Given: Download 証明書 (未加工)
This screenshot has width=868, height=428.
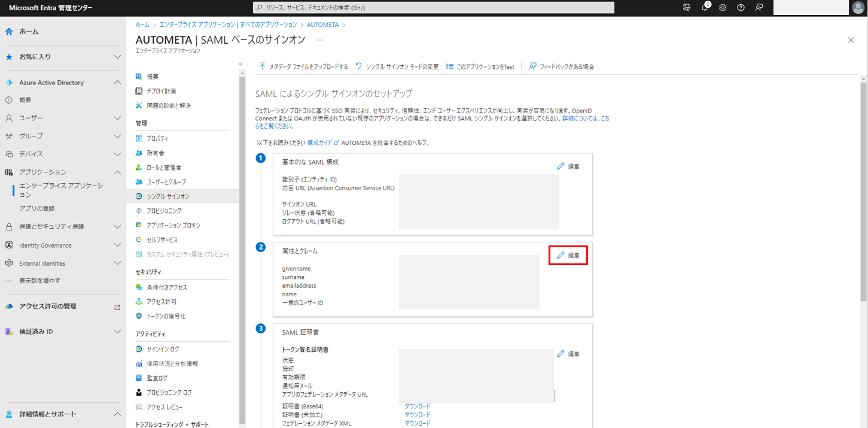Looking at the screenshot, I should coord(418,415).
